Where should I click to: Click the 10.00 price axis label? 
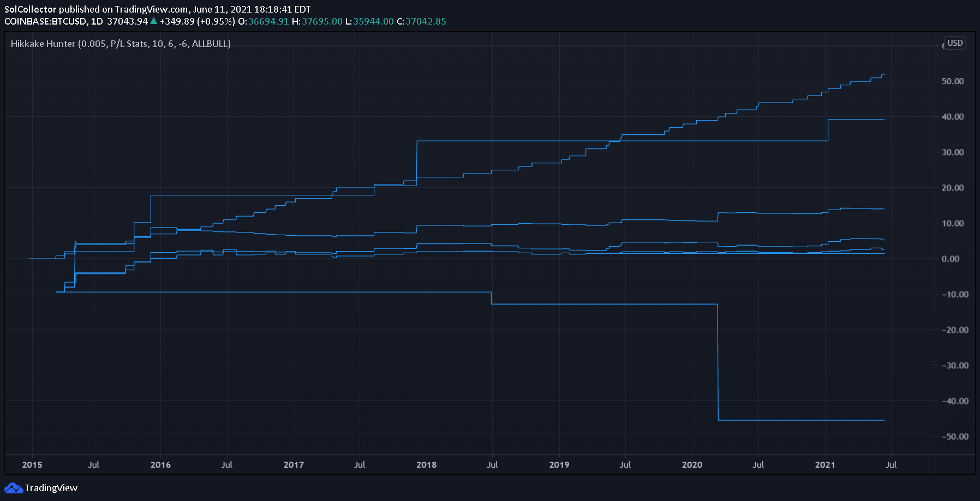pos(953,223)
